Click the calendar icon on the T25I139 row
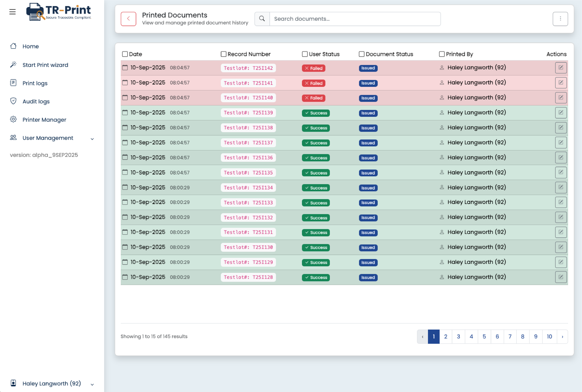This screenshot has height=392, width=582. click(x=125, y=113)
